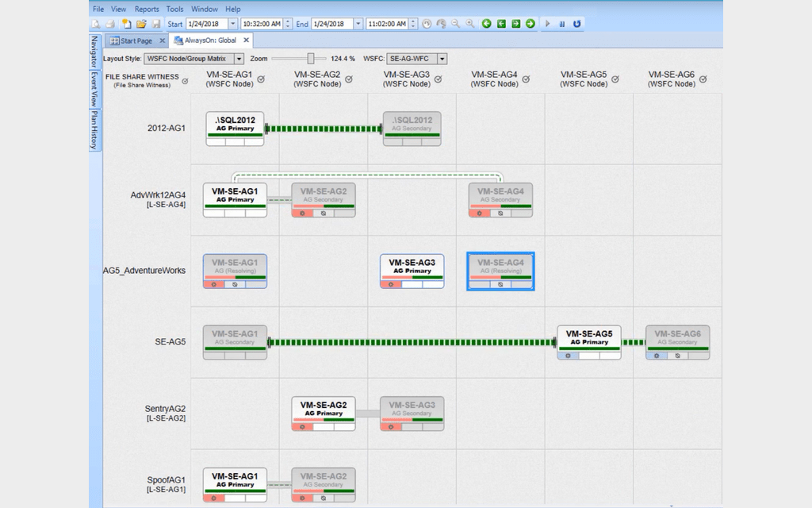Zoom out using the magnifier icon
Viewport: 812px width, 508px height.
pyautogui.click(x=454, y=24)
